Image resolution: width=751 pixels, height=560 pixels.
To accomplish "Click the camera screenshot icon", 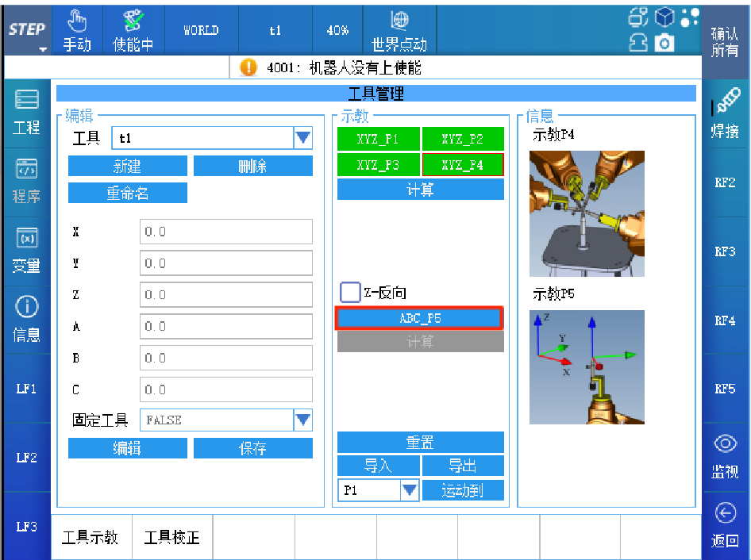I will [663, 44].
